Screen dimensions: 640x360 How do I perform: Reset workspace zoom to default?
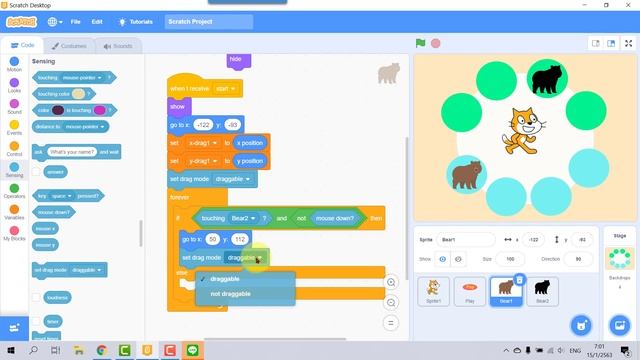point(391,323)
